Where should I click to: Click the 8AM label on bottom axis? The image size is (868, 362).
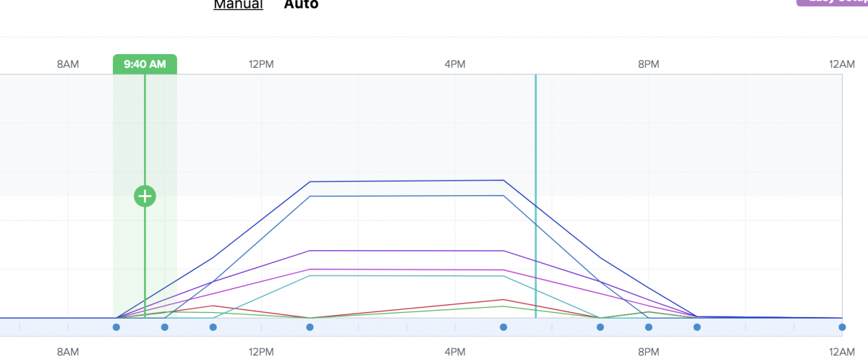[x=68, y=352]
